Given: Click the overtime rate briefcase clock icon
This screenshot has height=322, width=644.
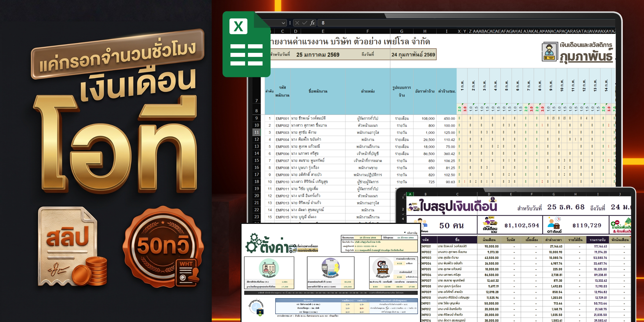Looking at the screenshot, I should [257, 308].
